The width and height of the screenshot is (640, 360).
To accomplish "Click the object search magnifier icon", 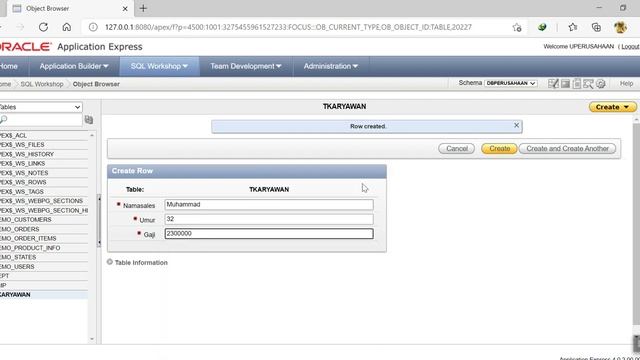I will click(3, 119).
